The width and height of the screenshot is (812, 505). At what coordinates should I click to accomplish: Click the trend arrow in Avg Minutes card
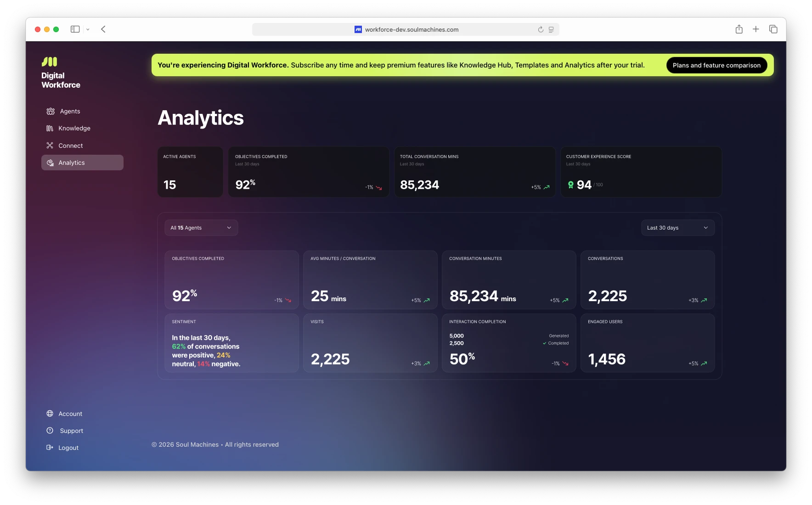[427, 300]
